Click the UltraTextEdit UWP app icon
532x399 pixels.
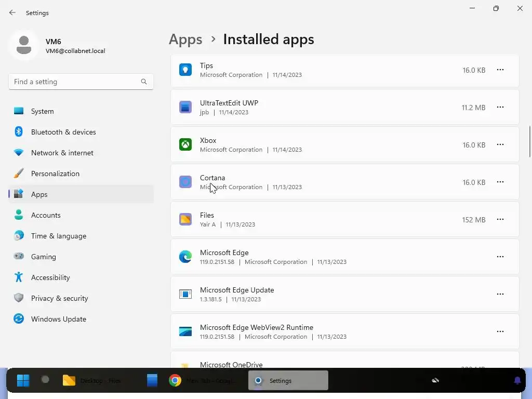pos(185,107)
